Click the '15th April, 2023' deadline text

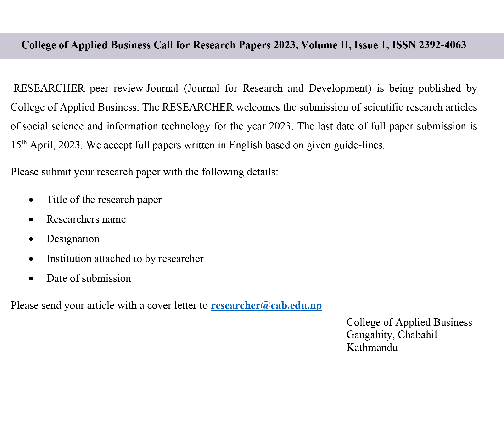pyautogui.click(x=45, y=145)
